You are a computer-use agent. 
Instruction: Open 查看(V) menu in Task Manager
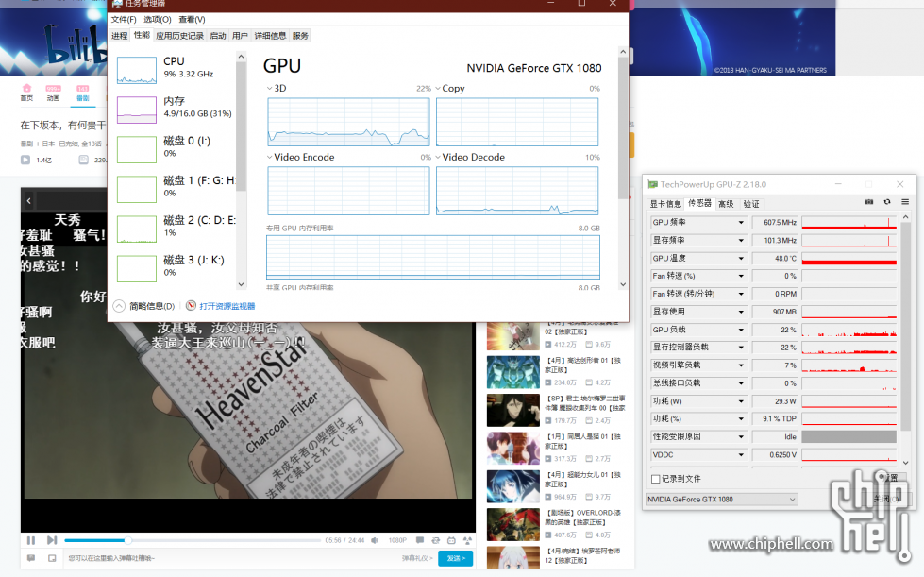[193, 20]
